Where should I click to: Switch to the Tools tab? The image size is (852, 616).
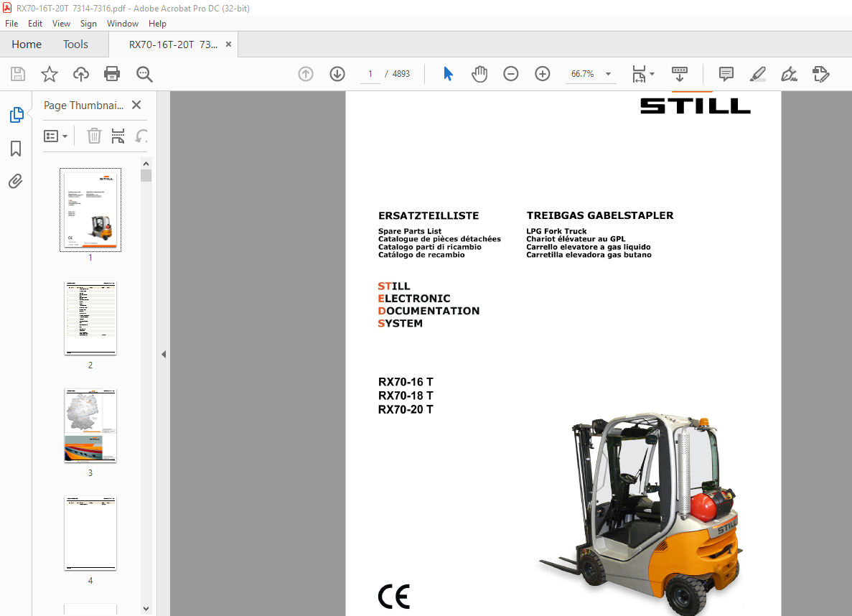point(75,44)
